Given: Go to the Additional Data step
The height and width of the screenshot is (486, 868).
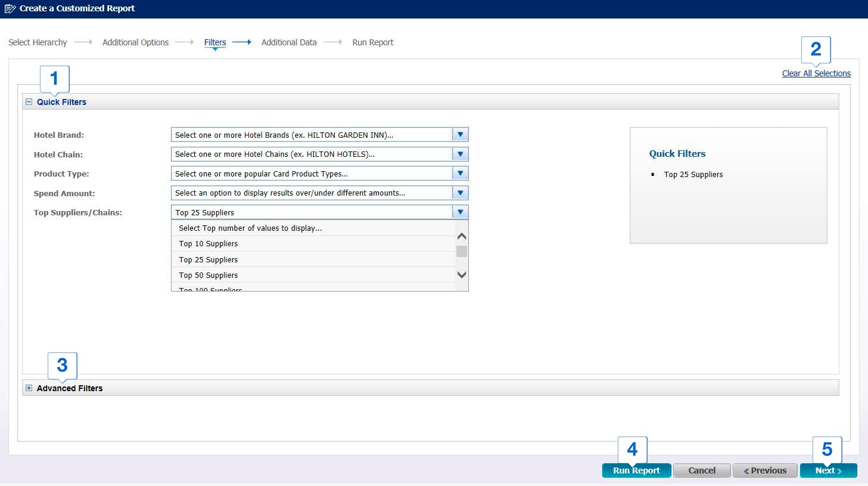Looking at the screenshot, I should [289, 42].
